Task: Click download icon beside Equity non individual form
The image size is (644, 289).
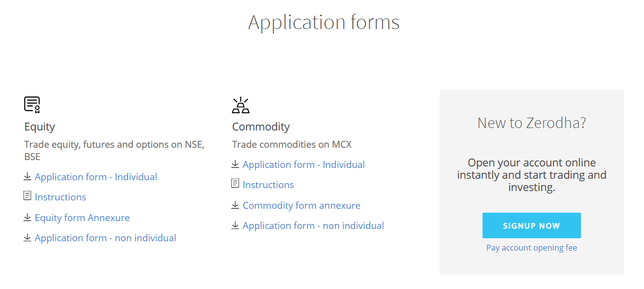Action: (x=28, y=237)
